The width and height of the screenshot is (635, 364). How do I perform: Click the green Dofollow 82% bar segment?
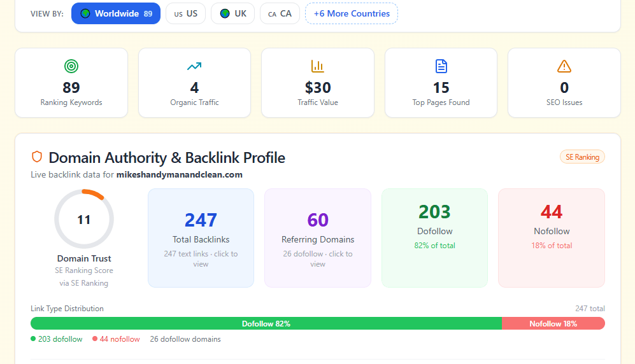pyautogui.click(x=266, y=323)
